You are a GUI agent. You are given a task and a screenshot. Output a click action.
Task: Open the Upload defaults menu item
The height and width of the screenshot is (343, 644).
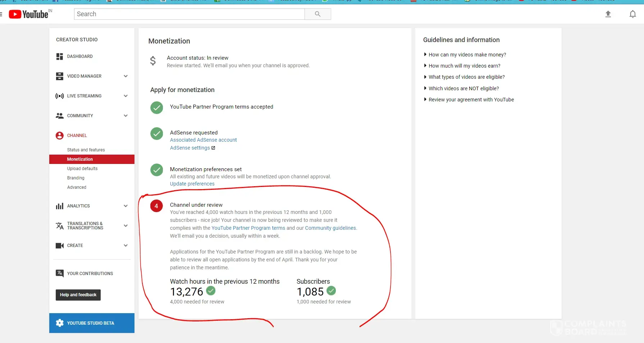(x=82, y=169)
